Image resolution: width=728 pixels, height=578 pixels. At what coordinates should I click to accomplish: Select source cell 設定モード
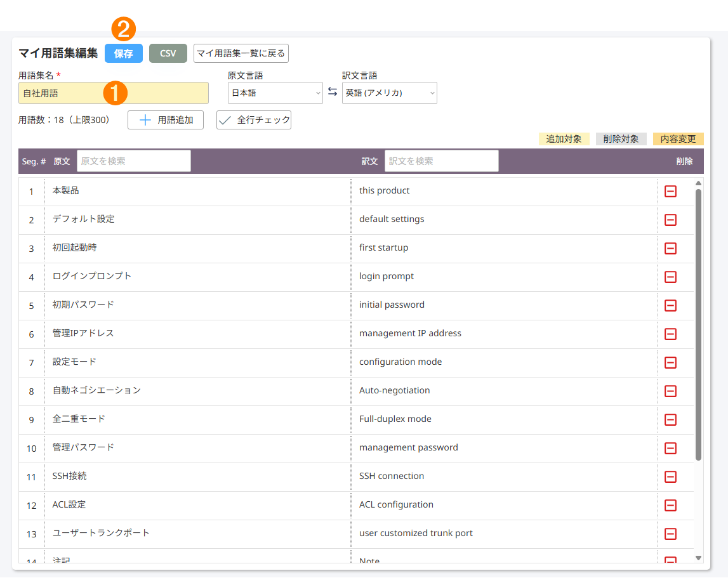198,362
